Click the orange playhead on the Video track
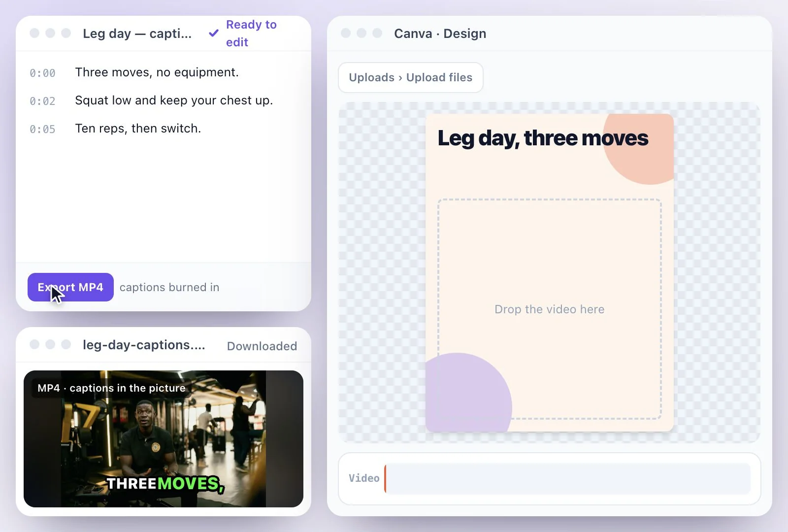The height and width of the screenshot is (532, 788). point(385,478)
